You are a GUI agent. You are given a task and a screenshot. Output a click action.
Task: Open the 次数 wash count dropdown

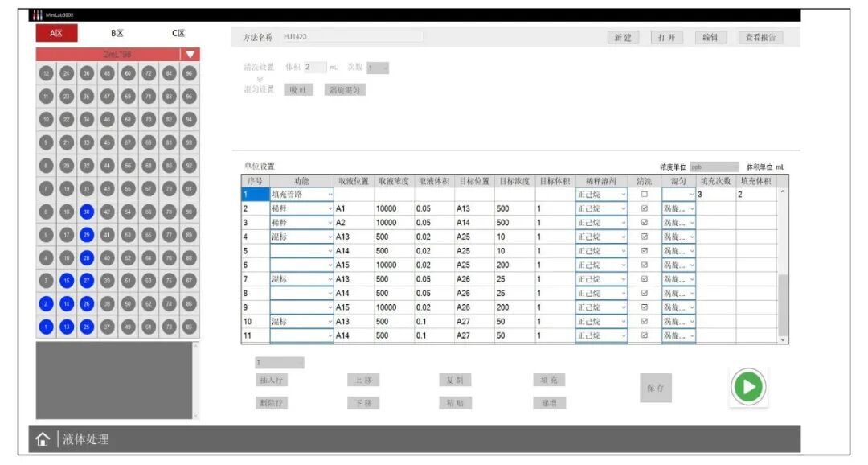[378, 68]
